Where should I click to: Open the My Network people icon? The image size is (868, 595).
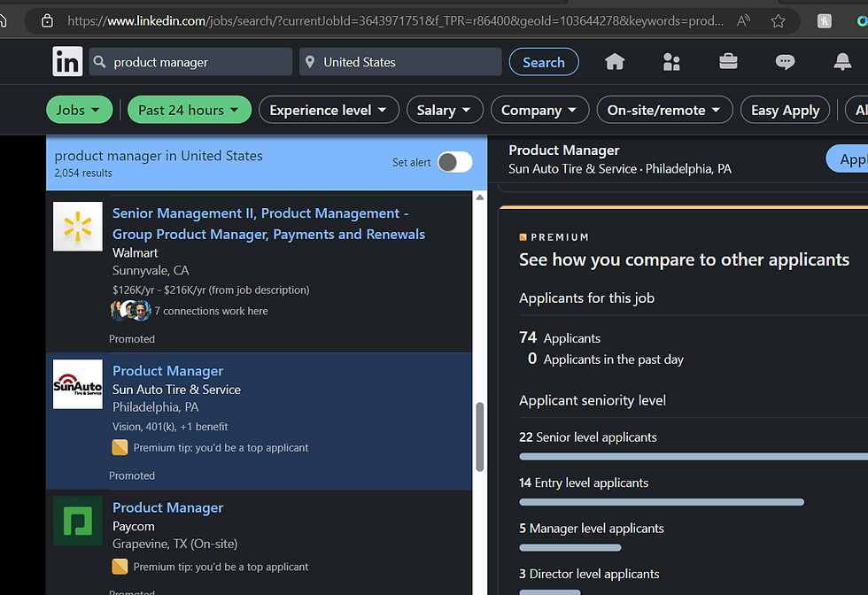click(x=671, y=62)
